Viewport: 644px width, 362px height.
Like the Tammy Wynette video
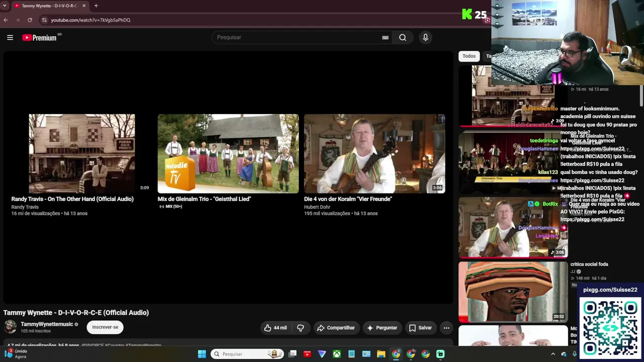pos(275,328)
